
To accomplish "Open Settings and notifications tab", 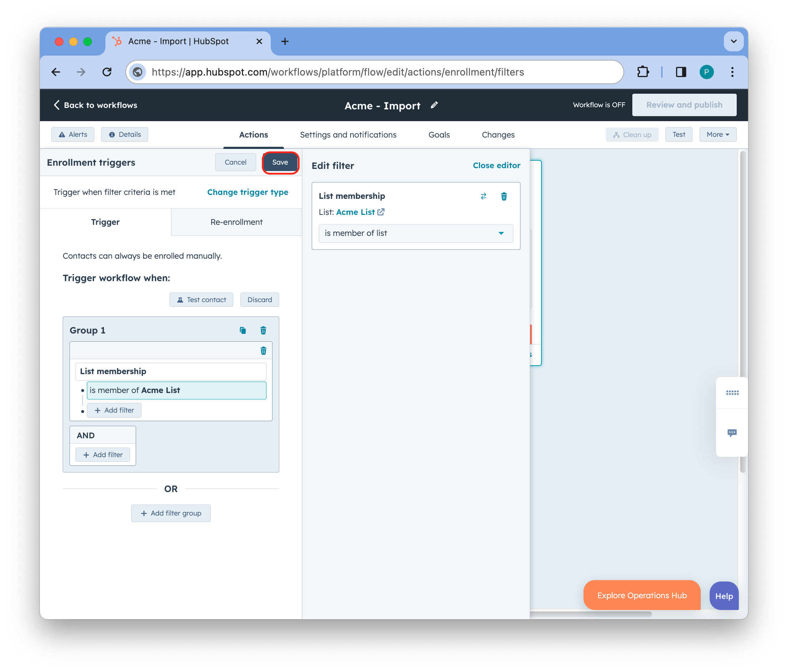I will click(x=348, y=135).
